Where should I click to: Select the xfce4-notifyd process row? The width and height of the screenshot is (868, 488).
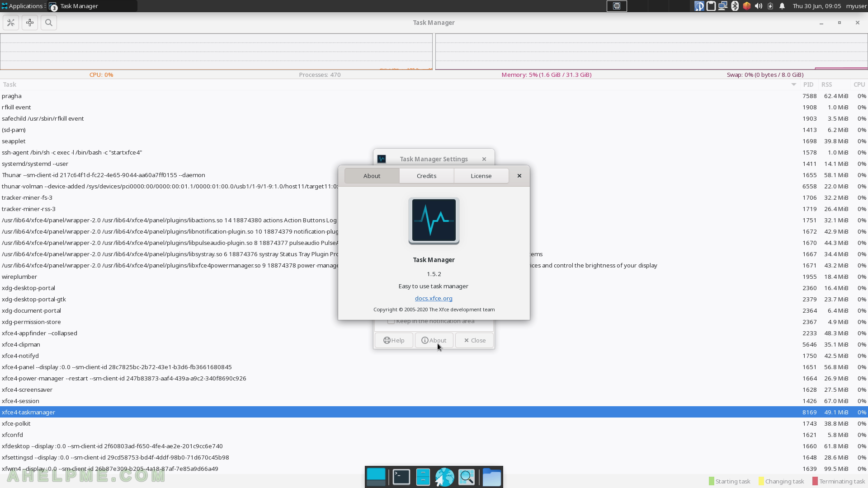click(434, 356)
